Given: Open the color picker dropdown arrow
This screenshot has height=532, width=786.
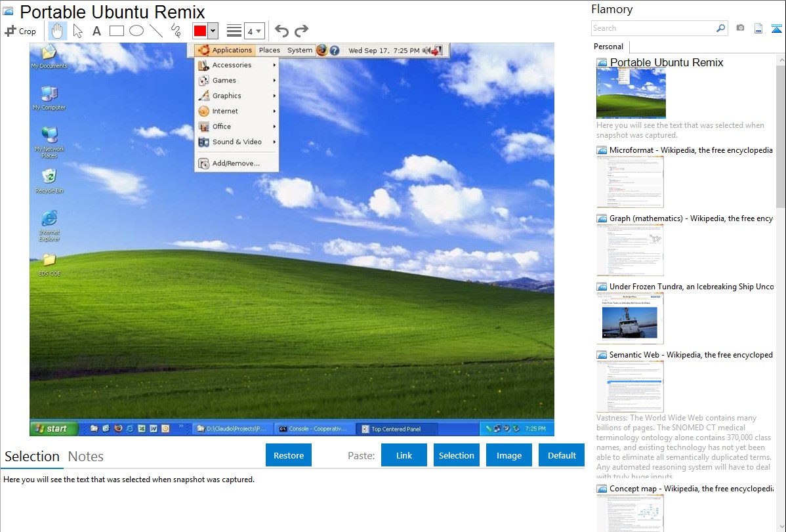Looking at the screenshot, I should [x=213, y=31].
